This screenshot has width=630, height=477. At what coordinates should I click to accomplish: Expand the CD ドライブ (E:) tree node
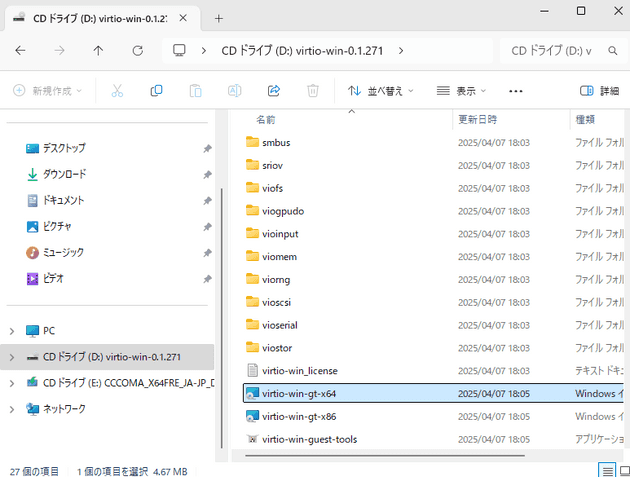12,383
